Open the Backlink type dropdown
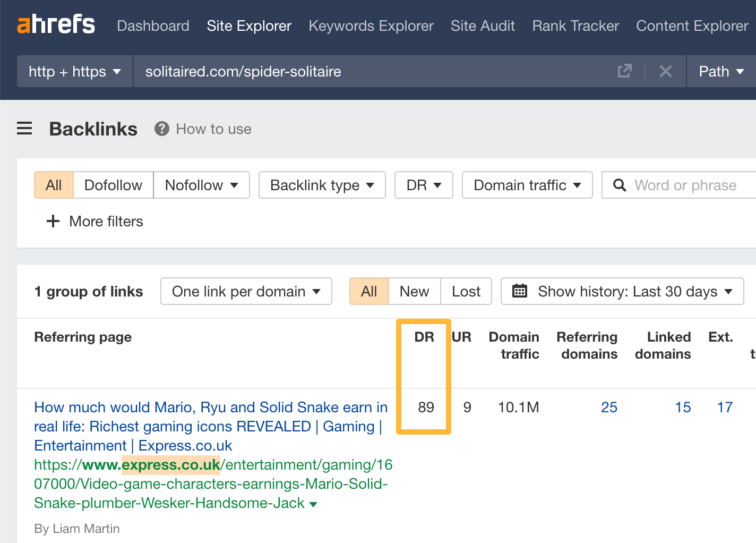 coord(322,185)
